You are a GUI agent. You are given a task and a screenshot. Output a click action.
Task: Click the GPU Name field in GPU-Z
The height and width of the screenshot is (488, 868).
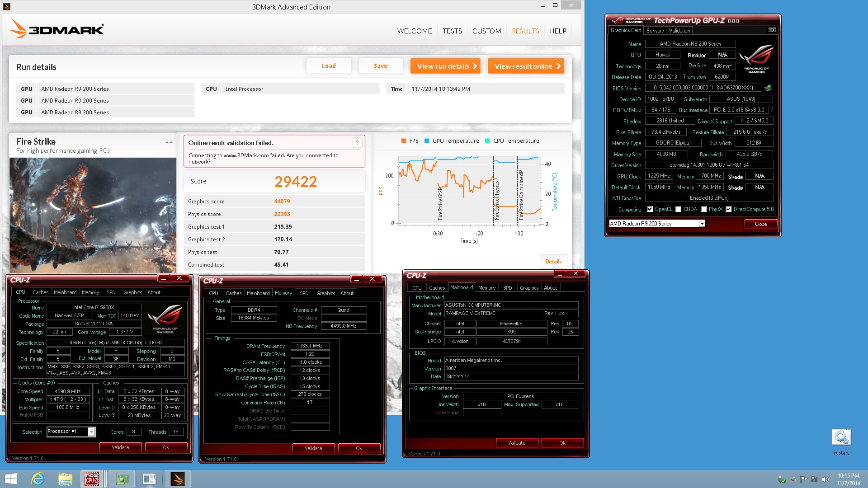690,44
